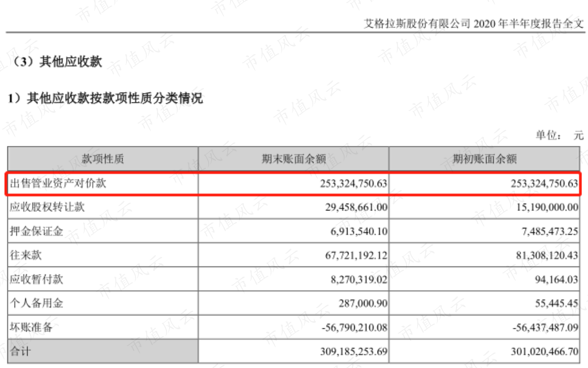Select the 个人备用金 row label
This screenshot has height=368, width=588.
[x=37, y=303]
